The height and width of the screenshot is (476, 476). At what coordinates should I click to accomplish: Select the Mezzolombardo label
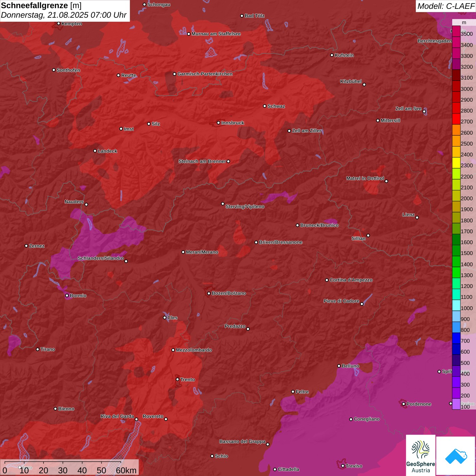(x=194, y=350)
